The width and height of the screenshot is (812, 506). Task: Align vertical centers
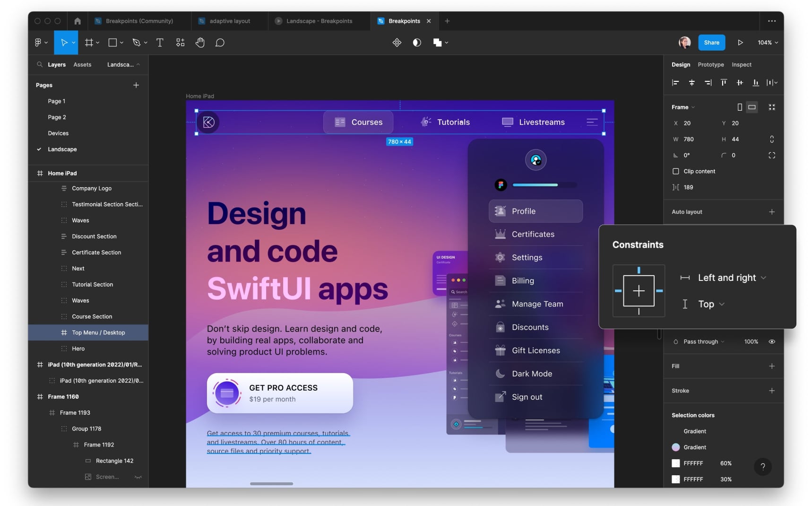coord(740,83)
